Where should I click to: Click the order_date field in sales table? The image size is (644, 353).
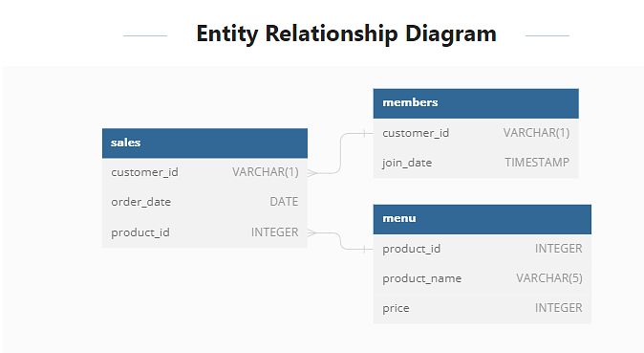[204, 202]
